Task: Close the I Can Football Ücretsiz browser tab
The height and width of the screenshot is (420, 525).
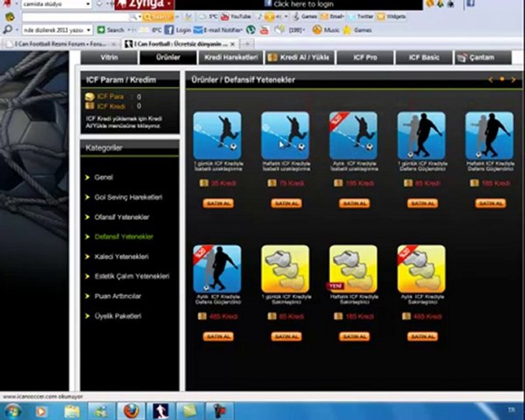Action: click(x=233, y=44)
